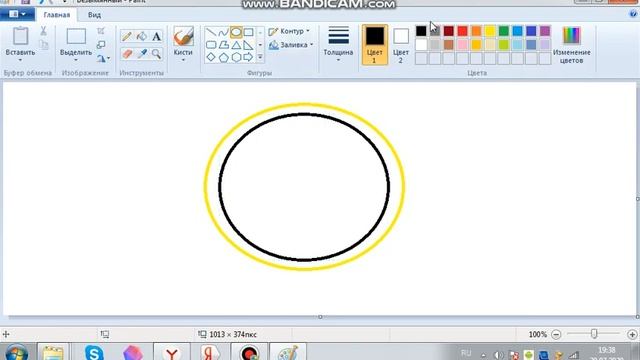This screenshot has height=360, width=640.
Task: Activate Цвет 1 foreground color
Action: click(374, 44)
